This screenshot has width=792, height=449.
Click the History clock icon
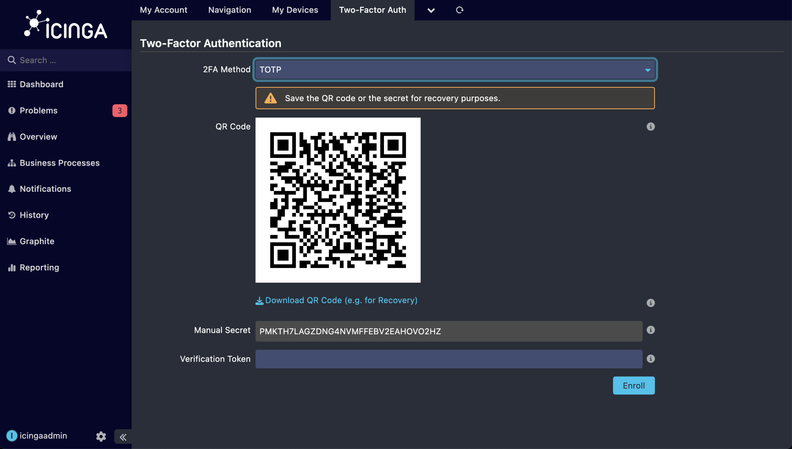pos(12,215)
